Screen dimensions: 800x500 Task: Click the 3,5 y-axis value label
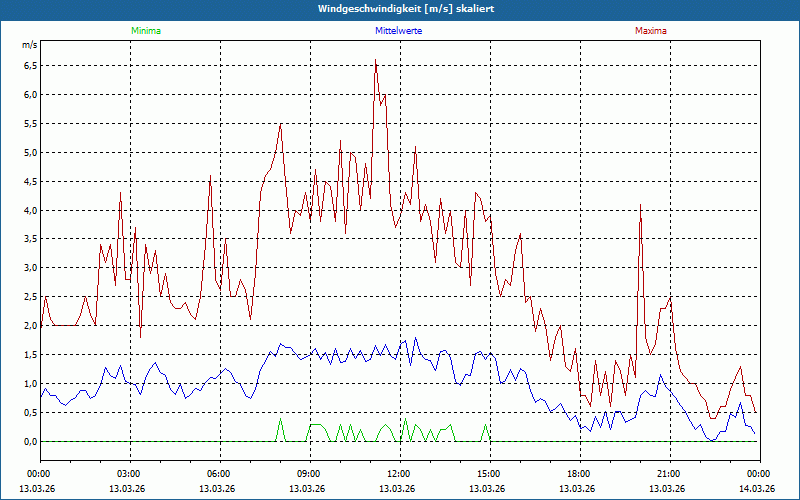point(30,239)
